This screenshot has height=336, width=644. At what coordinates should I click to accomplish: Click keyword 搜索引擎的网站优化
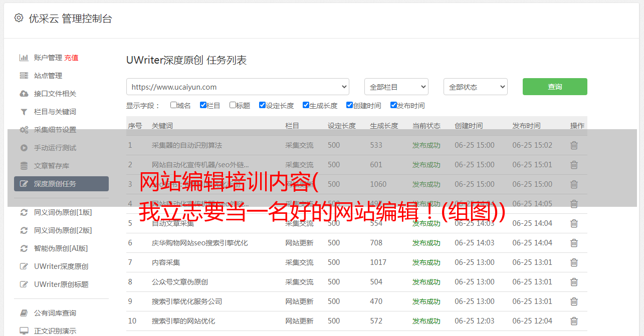[183, 321]
